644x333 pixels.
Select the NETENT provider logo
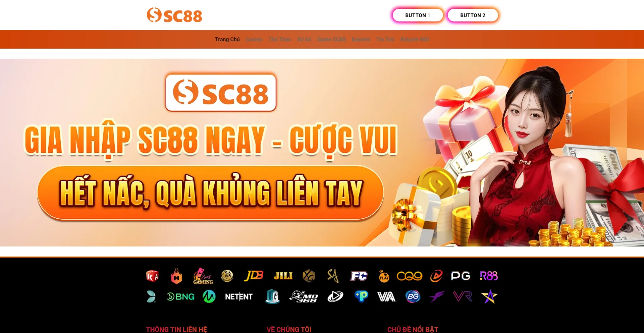(239, 297)
